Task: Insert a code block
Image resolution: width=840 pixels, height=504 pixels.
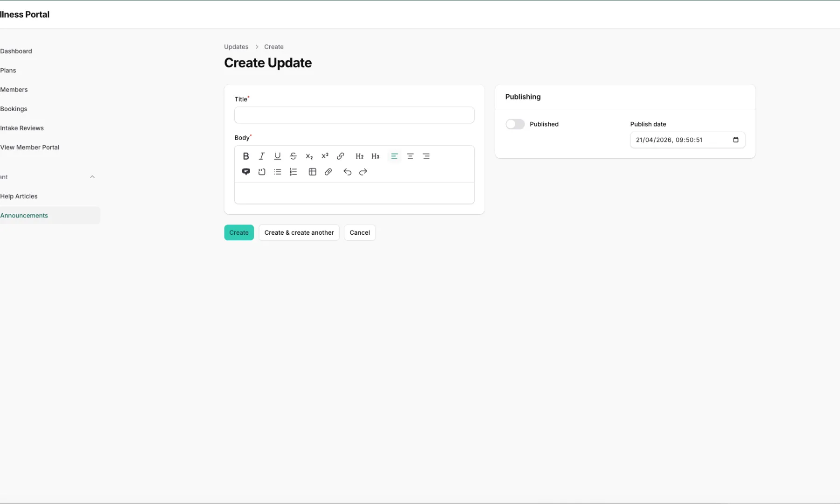Action: tap(261, 172)
